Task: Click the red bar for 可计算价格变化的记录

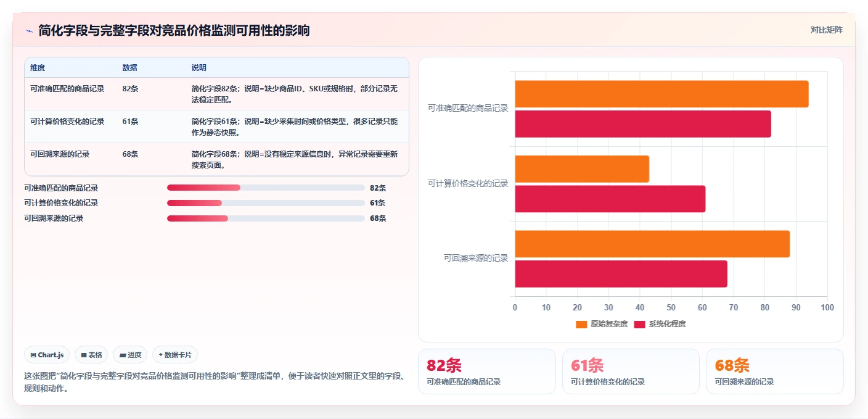Action: (x=610, y=199)
